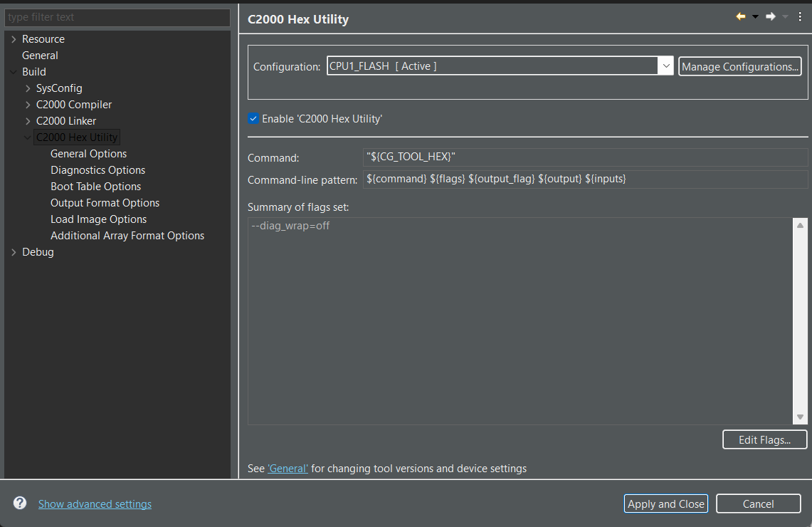Select the Resource tree item

tap(43, 39)
